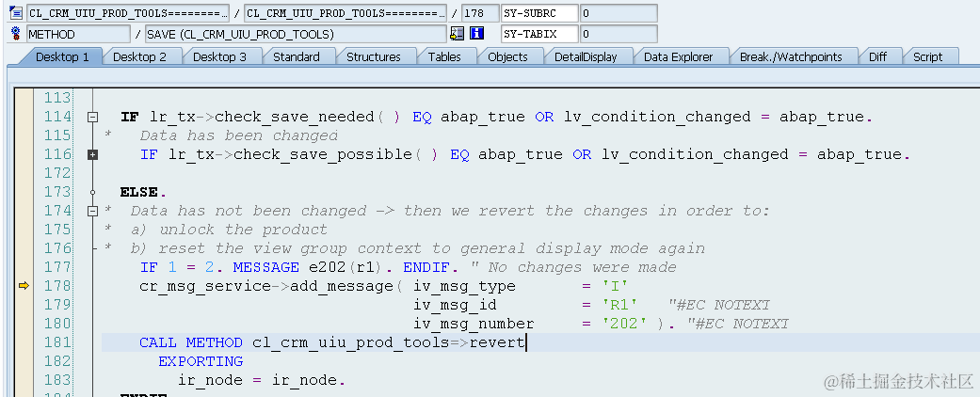Click the gear icon beside METHOD field
980x397 pixels.
coord(16,34)
